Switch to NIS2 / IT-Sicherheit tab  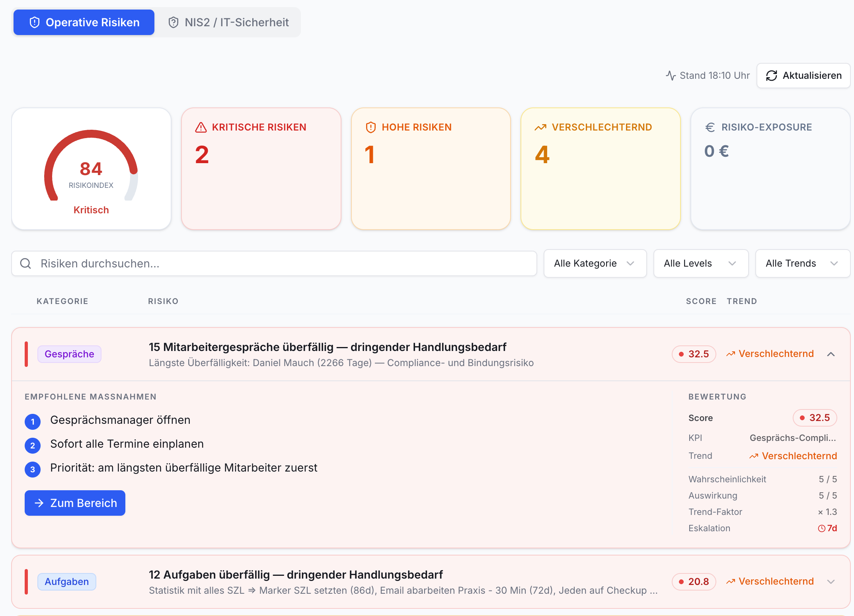(228, 22)
